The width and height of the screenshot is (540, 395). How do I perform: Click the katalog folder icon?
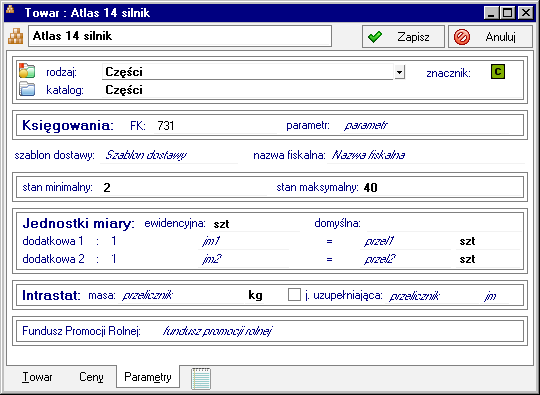[27, 89]
